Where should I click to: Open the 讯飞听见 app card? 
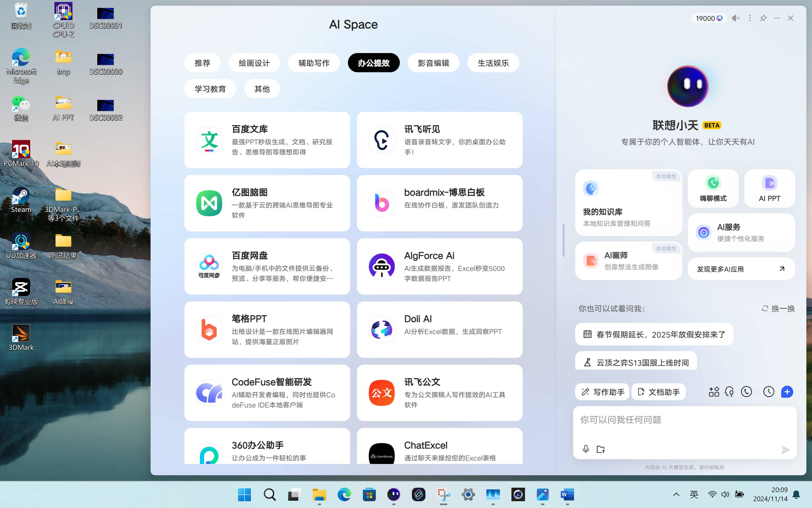tap(440, 140)
